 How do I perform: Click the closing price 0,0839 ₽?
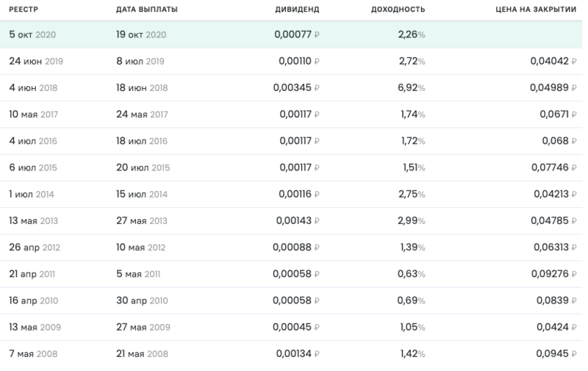pyautogui.click(x=556, y=300)
